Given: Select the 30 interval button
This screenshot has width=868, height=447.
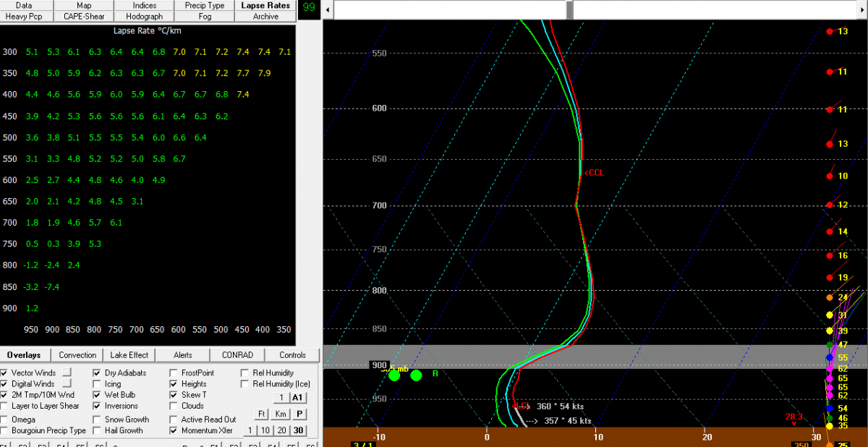Looking at the screenshot, I should [x=297, y=430].
